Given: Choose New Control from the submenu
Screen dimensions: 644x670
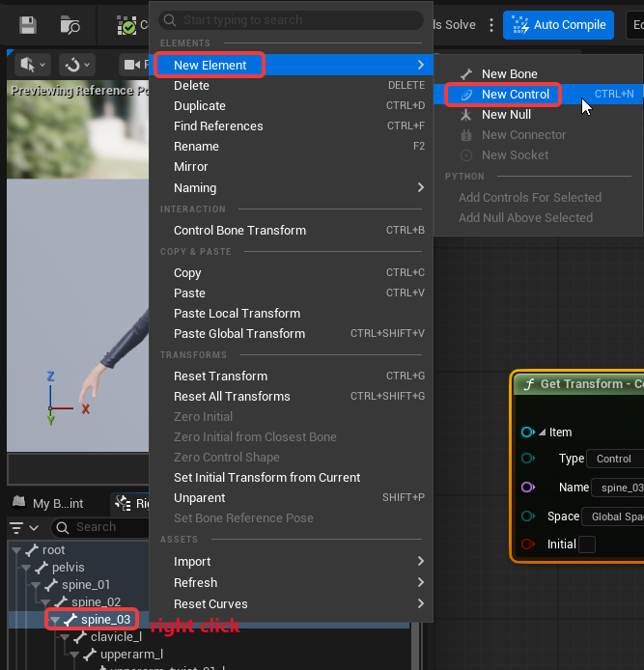Looking at the screenshot, I should tap(539, 94).
